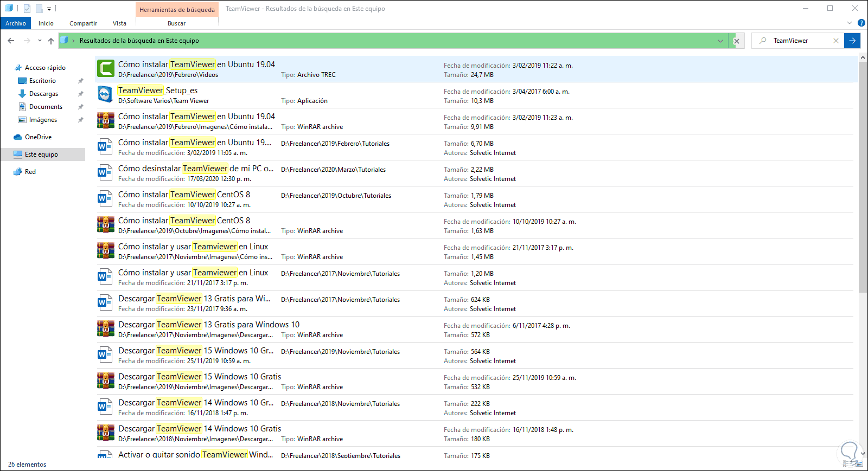
Task: Click the green Camtasia TREC file icon
Action: pyautogui.click(x=106, y=69)
